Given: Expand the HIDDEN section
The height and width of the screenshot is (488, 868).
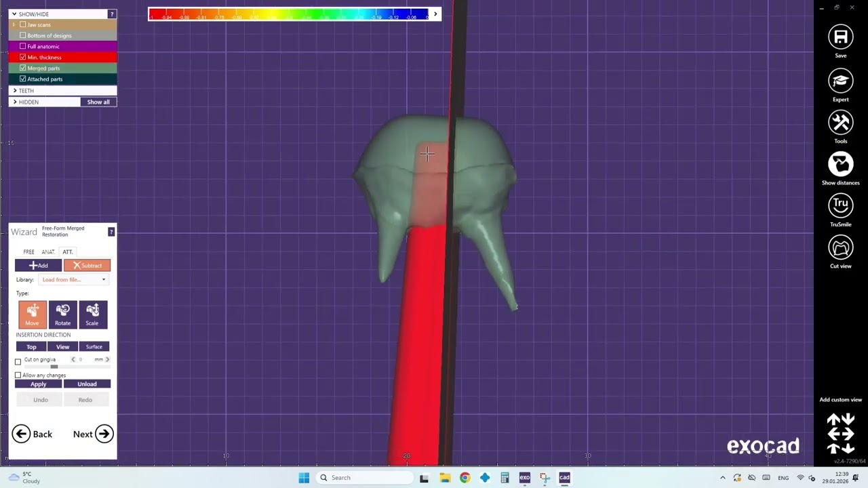Looking at the screenshot, I should click(15, 102).
